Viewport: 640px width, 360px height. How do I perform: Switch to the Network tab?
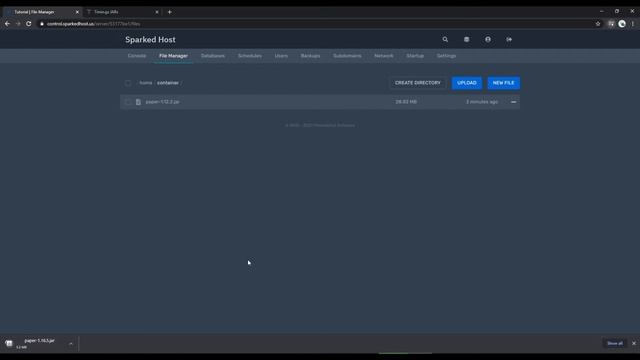click(384, 56)
